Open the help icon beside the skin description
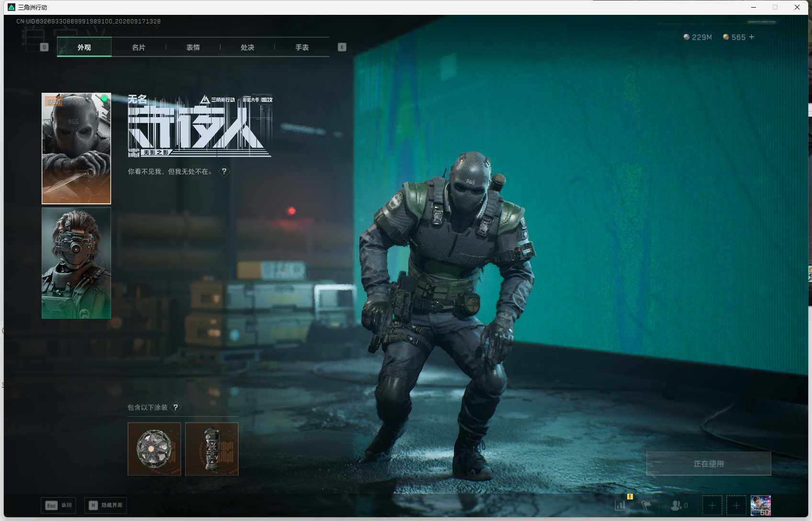Screen dimensions: 812x521 click(x=224, y=171)
